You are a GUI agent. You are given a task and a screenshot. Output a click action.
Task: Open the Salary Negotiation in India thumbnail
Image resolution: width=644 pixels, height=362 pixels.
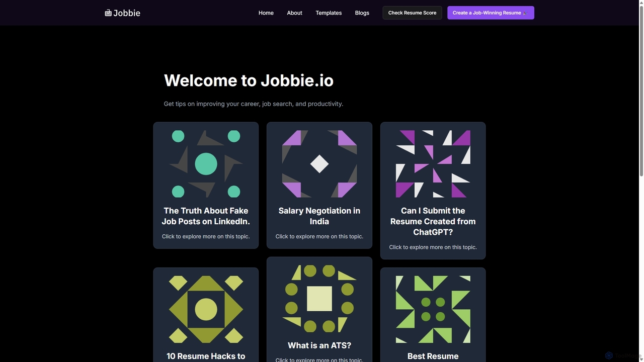[x=319, y=164]
